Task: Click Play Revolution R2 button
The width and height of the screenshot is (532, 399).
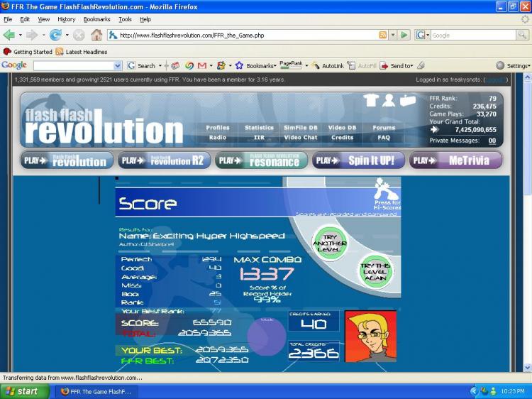Action: 165,160
